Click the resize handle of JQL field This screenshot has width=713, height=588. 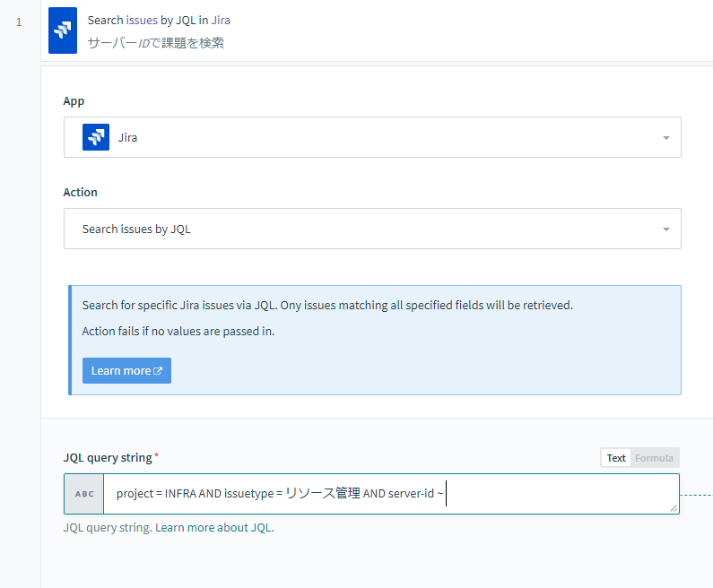tap(674, 508)
